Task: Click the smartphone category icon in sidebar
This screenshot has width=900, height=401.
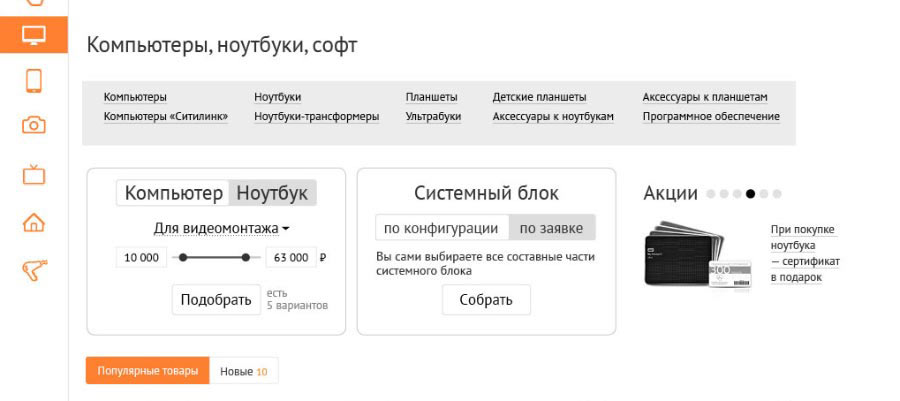Action: (34, 81)
